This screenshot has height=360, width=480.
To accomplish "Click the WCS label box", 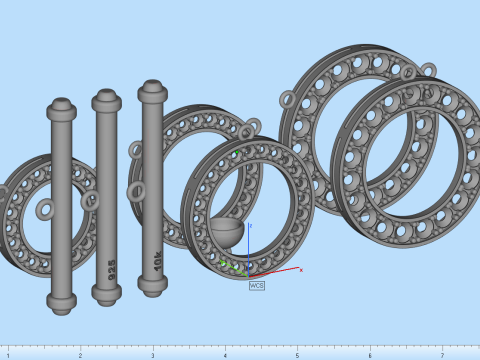I will point(257,286).
